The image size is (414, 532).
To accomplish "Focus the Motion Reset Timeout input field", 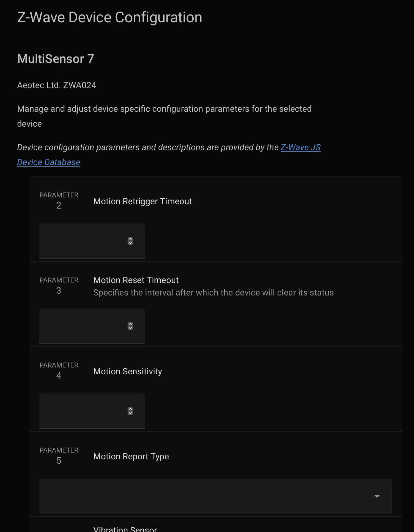I will coord(92,326).
